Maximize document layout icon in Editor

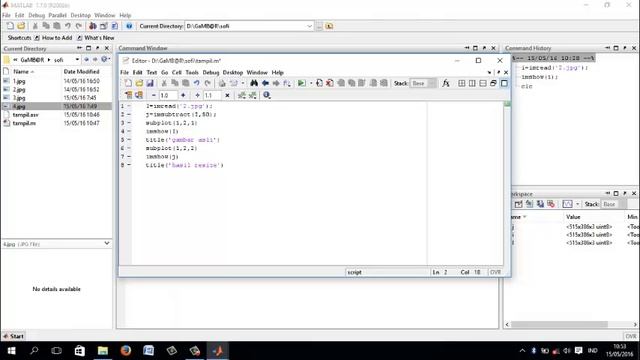(x=504, y=83)
